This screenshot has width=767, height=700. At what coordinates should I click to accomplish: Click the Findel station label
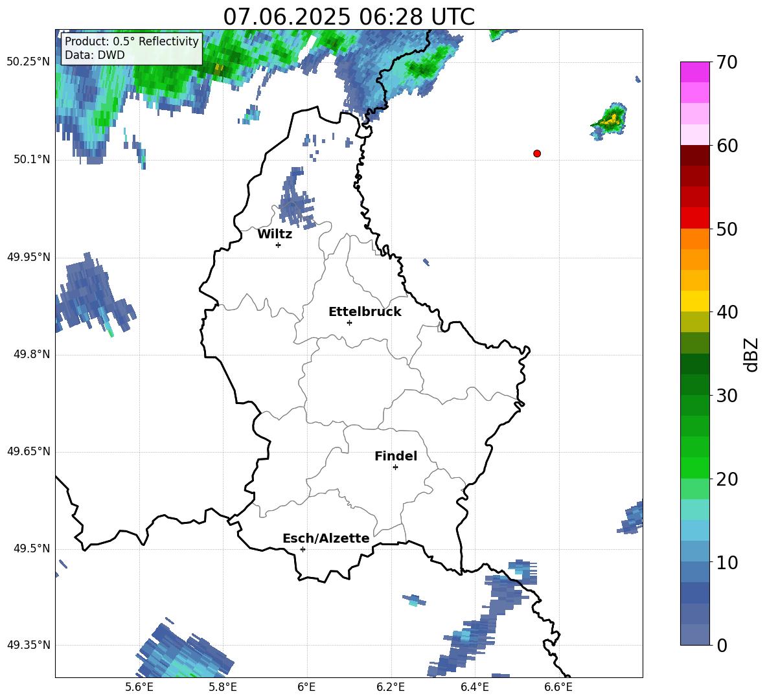pos(396,456)
